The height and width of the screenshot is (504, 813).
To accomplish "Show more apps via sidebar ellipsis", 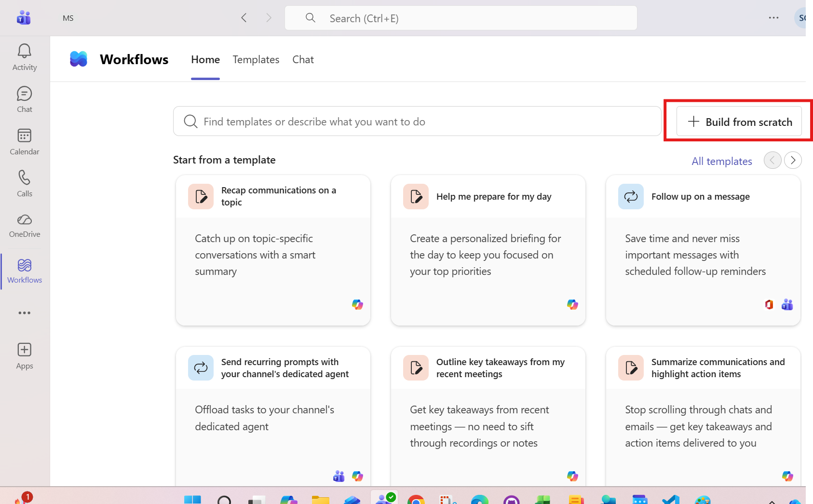I will (x=25, y=313).
